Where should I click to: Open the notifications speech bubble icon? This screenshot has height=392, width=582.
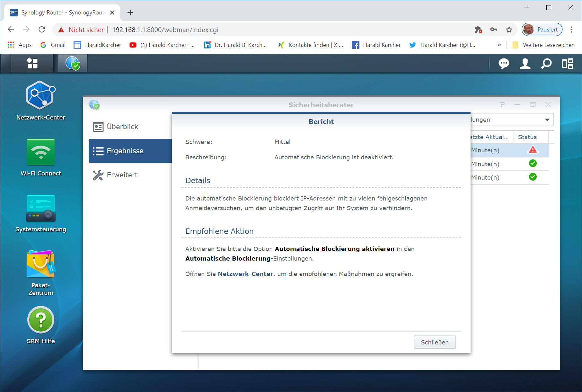click(504, 64)
